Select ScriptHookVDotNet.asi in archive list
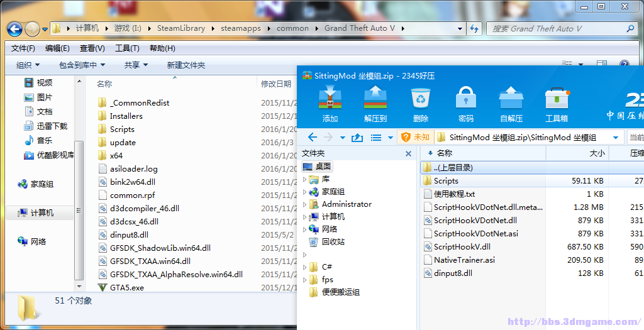The width and height of the screenshot is (644, 330). coord(470,234)
